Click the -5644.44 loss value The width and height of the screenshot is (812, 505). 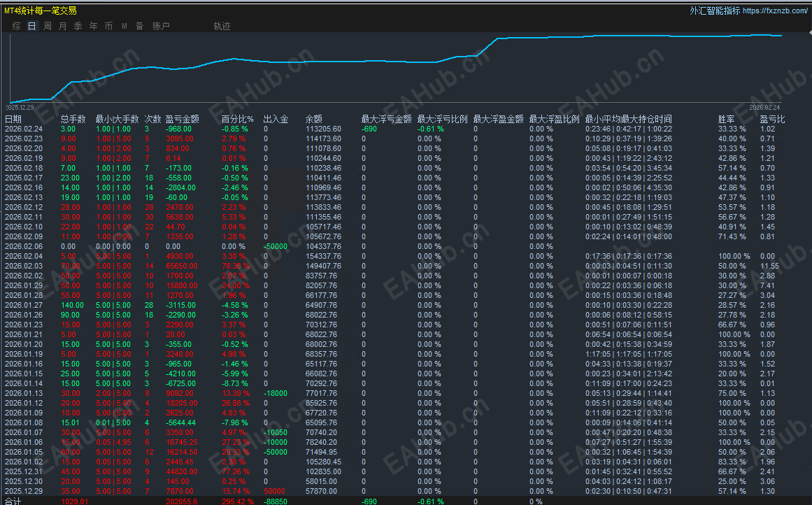point(180,422)
